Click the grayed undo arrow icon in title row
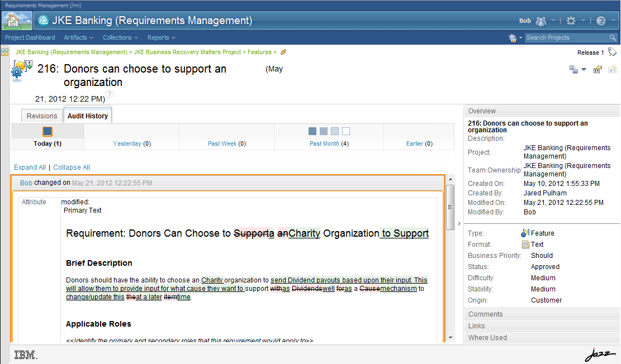The height and width of the screenshot is (364, 621). click(612, 70)
